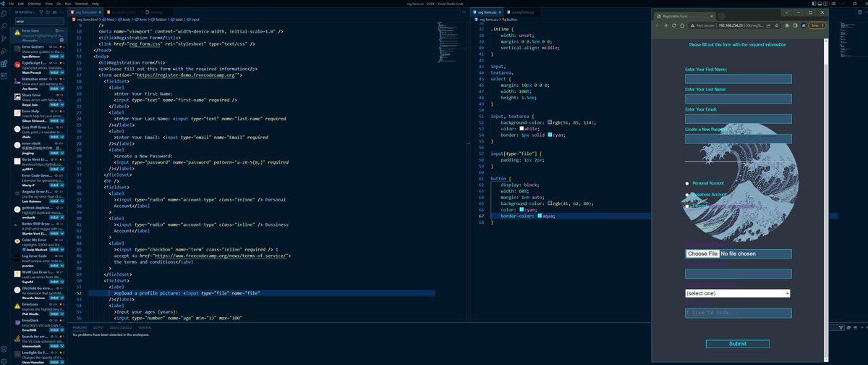Image resolution: width=868 pixels, height=365 pixels.
Task: Switch to the OUTPUT panel tab
Action: pyautogui.click(x=98, y=327)
